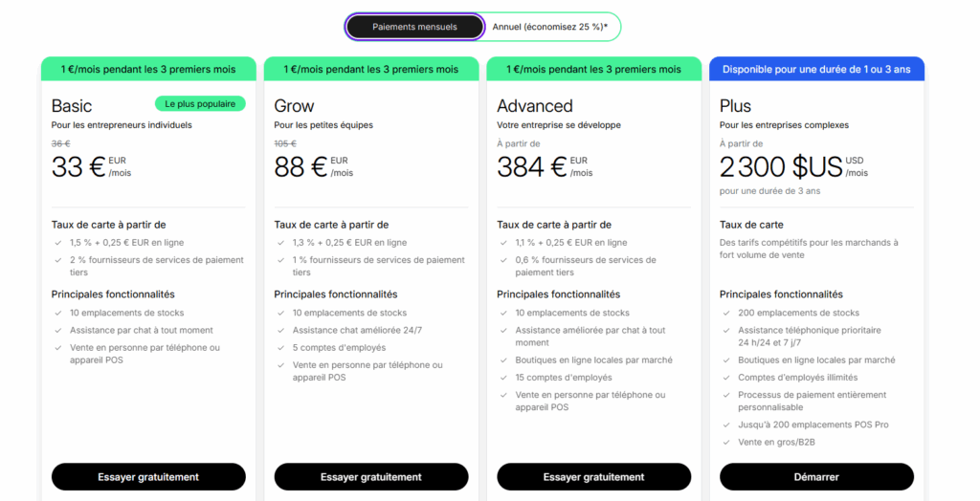The image size is (980, 501).
Task: Switch to Paiements mensuels billing
Action: pos(414,27)
